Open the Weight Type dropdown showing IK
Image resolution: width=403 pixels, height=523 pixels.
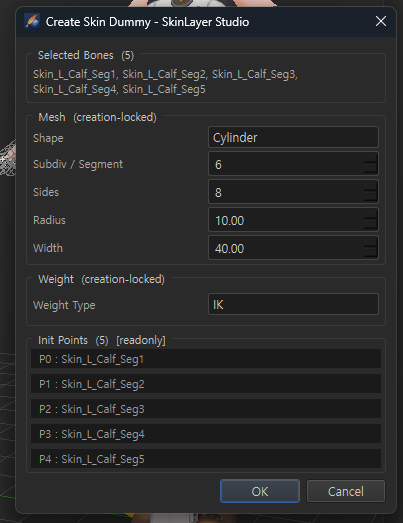(293, 304)
